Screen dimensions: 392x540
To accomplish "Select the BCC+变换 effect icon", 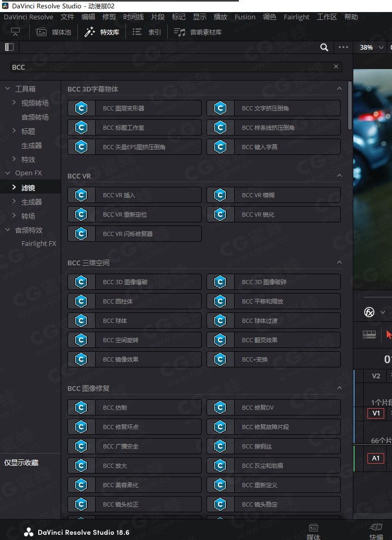I will (x=220, y=359).
